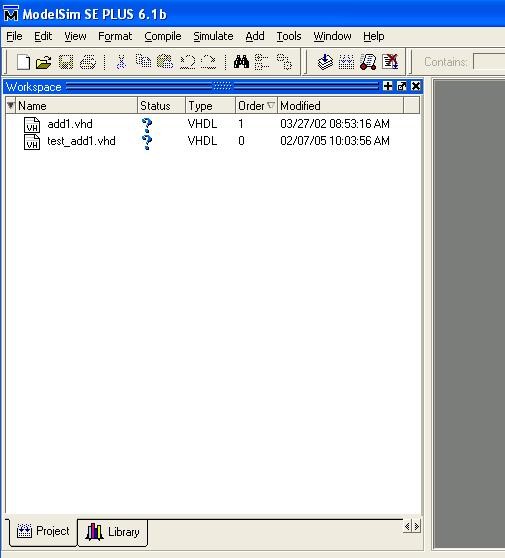Close the Workspace pane
505x558 pixels.
pos(416,86)
